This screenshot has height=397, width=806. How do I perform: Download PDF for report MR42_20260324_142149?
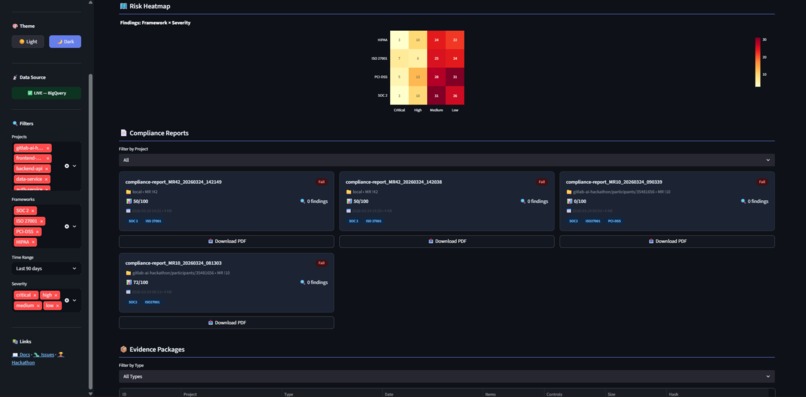tap(227, 241)
